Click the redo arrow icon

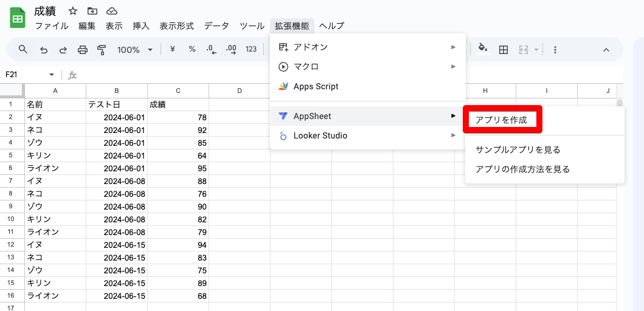pyautogui.click(x=63, y=50)
